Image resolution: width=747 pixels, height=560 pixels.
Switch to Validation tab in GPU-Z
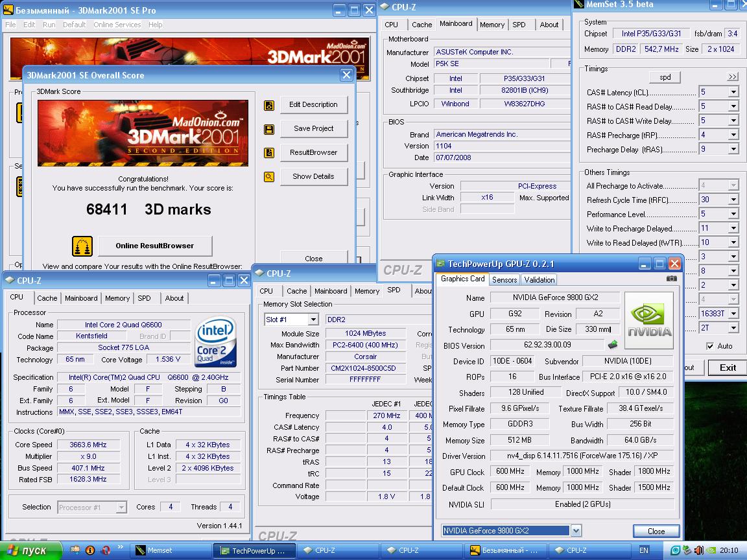click(x=539, y=280)
